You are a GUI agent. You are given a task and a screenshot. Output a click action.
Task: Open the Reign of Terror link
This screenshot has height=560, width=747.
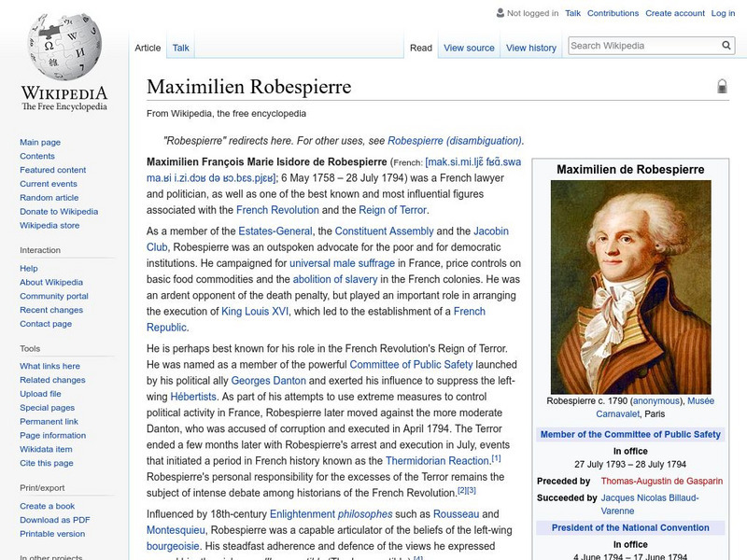(x=392, y=209)
